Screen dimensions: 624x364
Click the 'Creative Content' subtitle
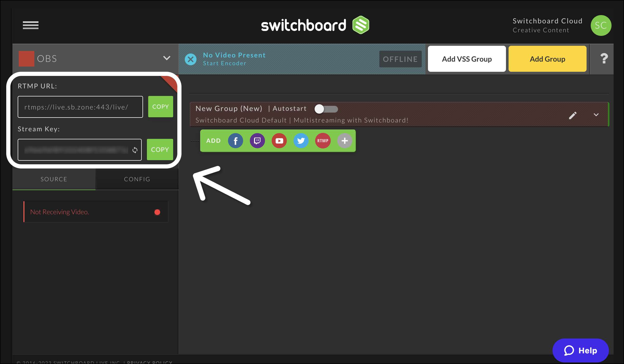tap(541, 30)
